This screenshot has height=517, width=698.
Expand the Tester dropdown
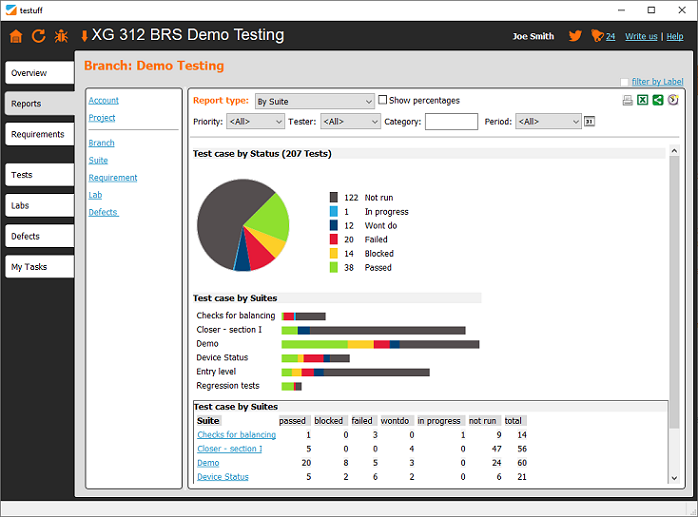[350, 122]
